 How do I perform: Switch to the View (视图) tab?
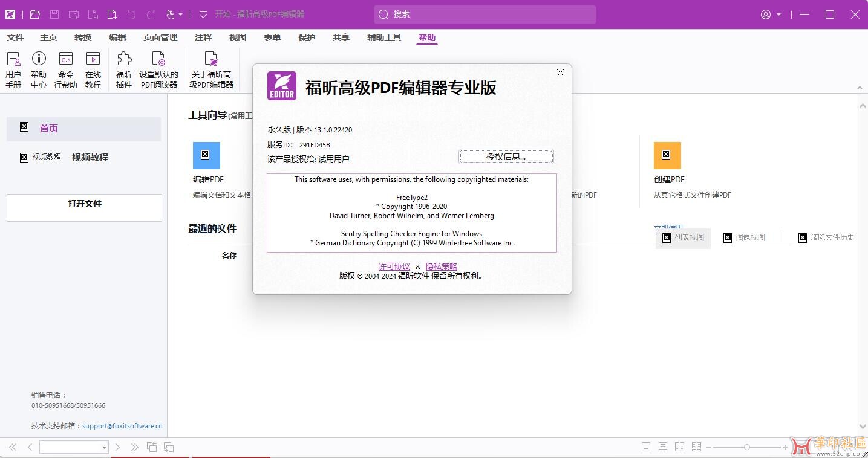pyautogui.click(x=238, y=37)
